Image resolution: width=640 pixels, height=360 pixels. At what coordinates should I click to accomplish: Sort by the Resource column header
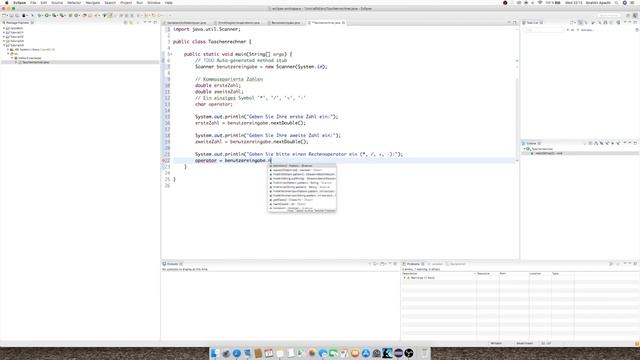pyautogui.click(x=488, y=273)
